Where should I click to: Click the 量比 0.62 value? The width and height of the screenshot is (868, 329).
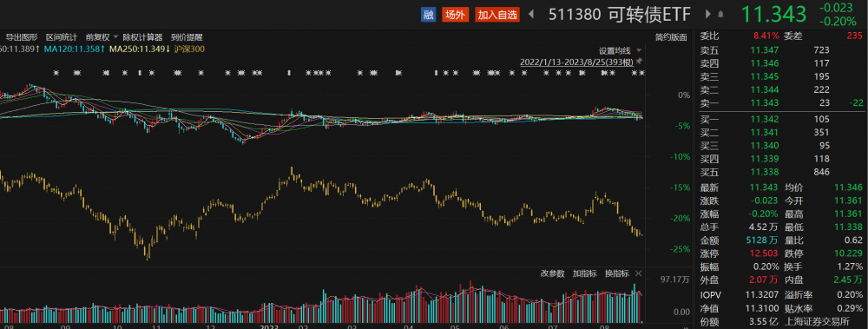pos(853,240)
